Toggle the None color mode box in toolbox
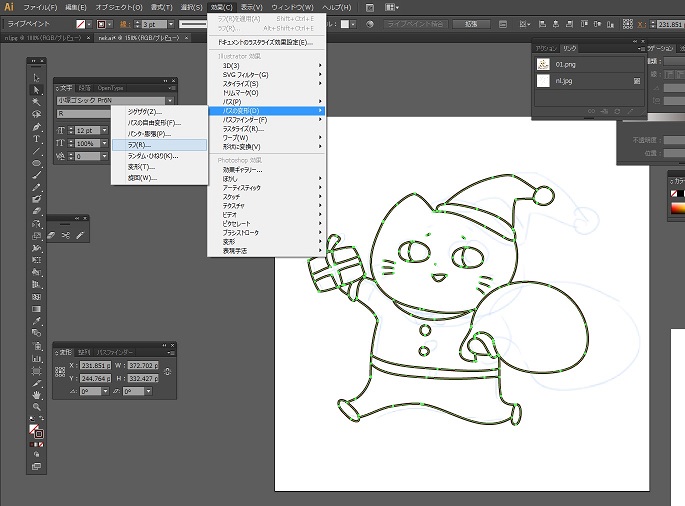 [x=41, y=444]
